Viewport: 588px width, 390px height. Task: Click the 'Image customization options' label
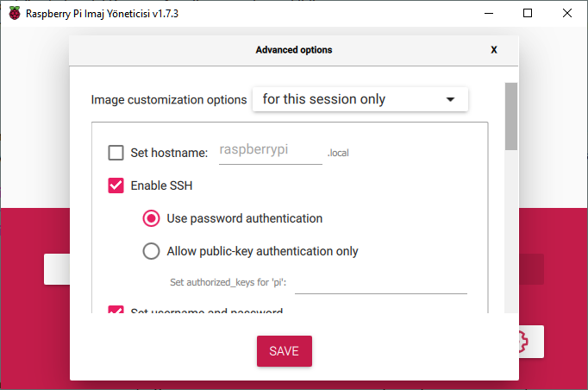[169, 99]
